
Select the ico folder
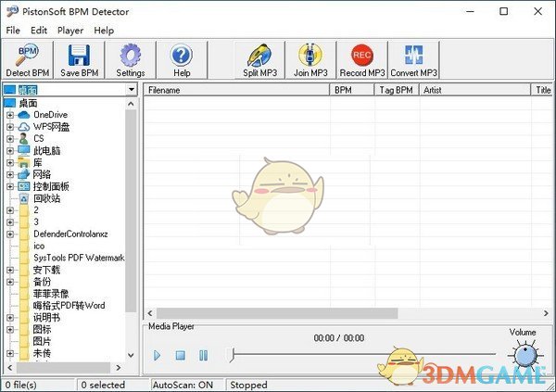pos(39,246)
